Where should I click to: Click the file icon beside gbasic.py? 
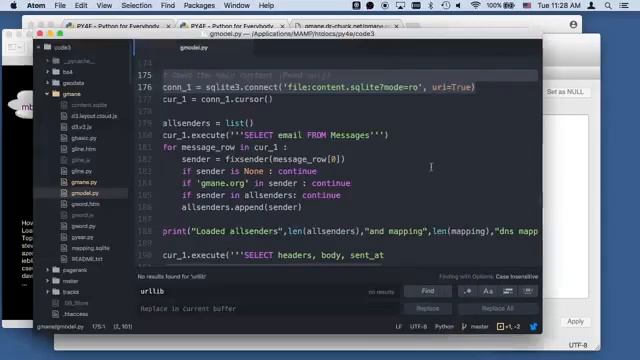point(64,138)
